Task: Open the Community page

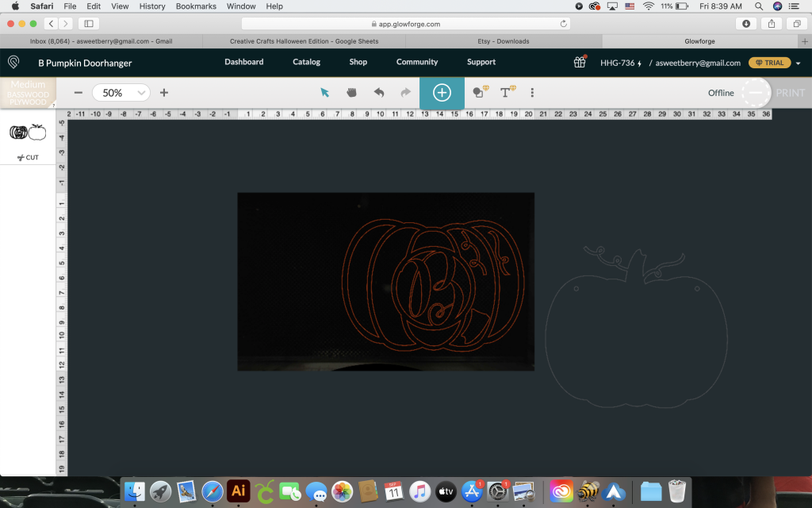Action: (417, 62)
